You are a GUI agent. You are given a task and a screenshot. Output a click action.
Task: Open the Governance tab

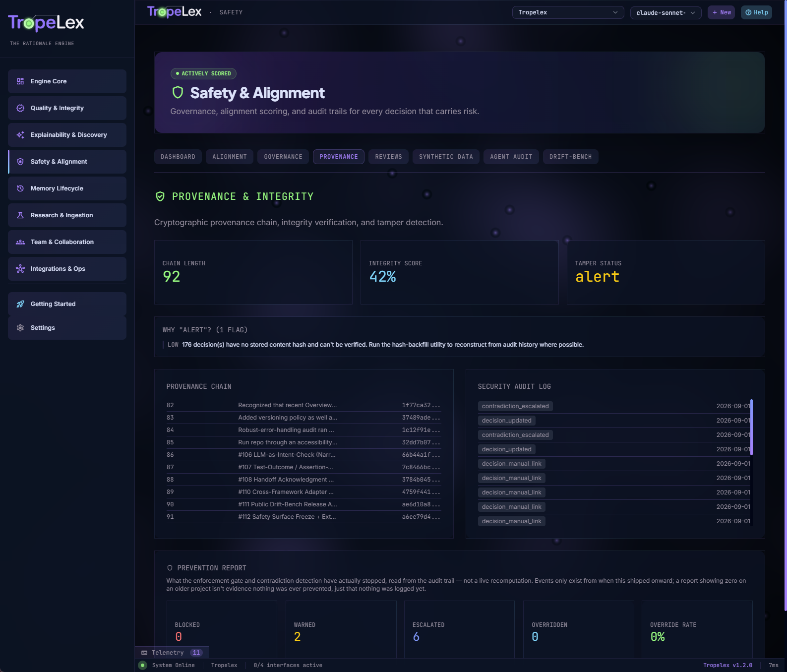283,157
